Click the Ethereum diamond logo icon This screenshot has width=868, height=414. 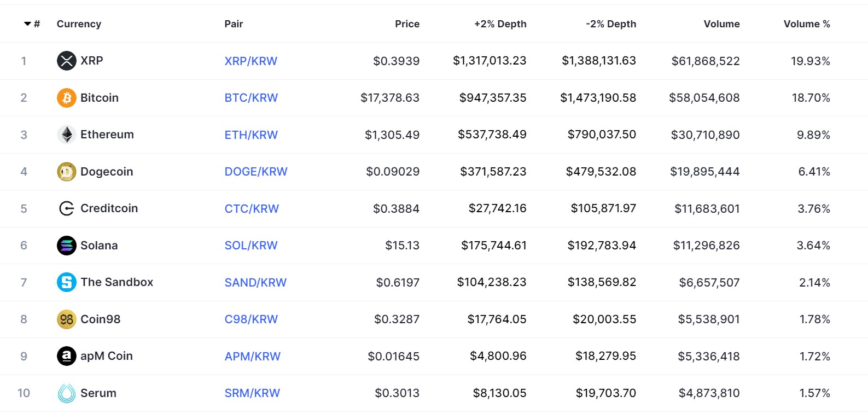tap(66, 135)
